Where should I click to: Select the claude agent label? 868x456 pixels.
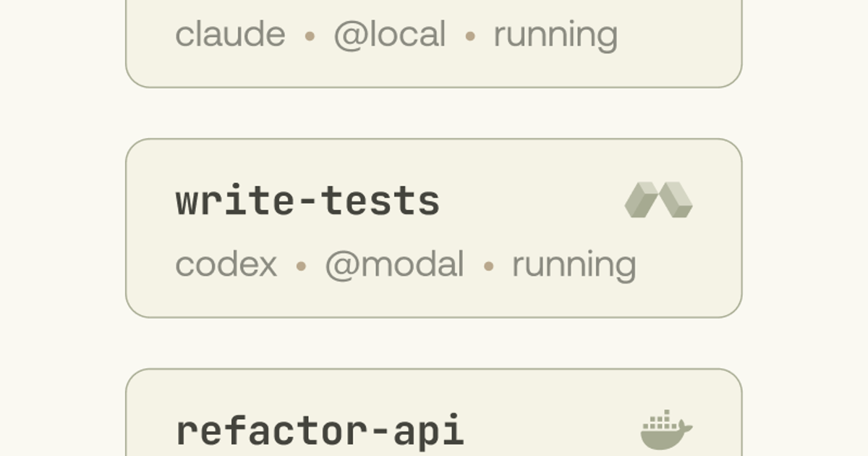point(230,35)
